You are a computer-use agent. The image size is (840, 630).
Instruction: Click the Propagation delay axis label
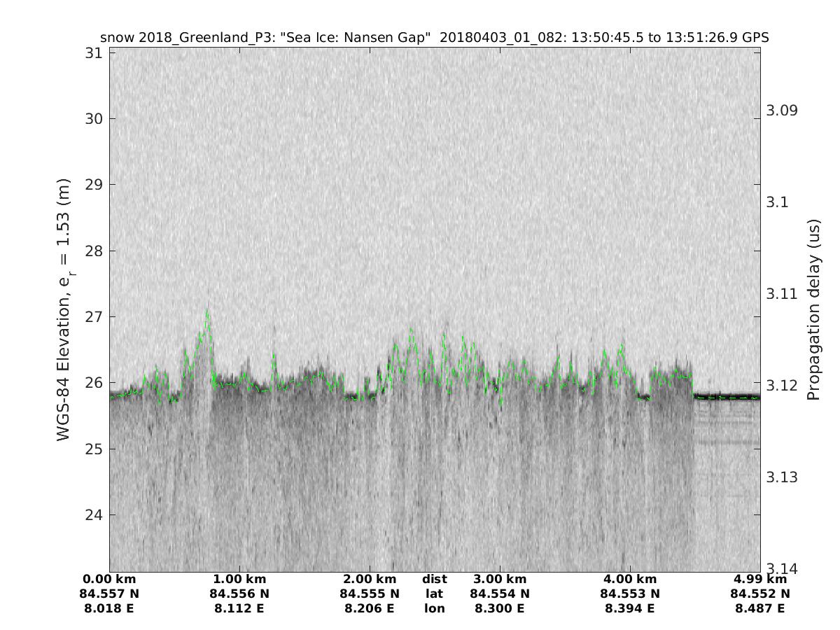click(x=813, y=309)
